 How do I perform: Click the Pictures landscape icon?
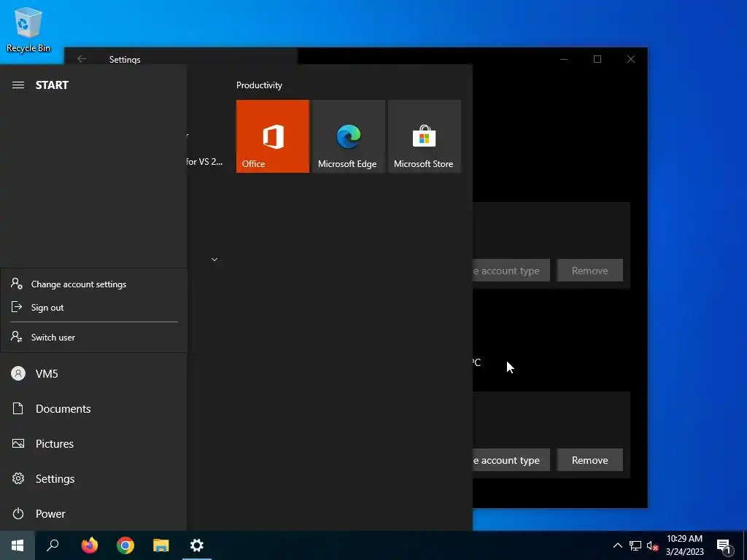click(18, 444)
